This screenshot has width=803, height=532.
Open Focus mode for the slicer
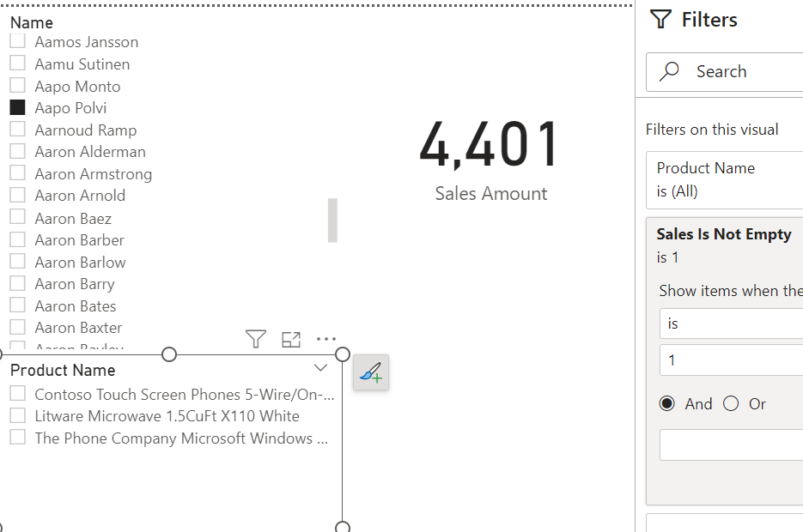click(291, 339)
